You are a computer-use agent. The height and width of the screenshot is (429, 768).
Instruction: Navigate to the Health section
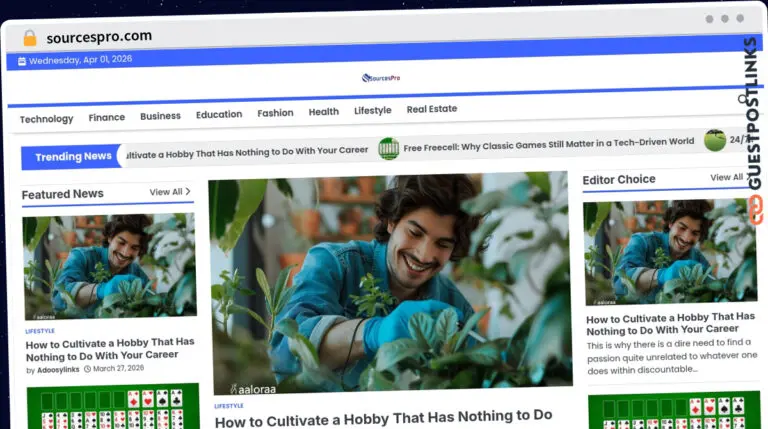324,112
